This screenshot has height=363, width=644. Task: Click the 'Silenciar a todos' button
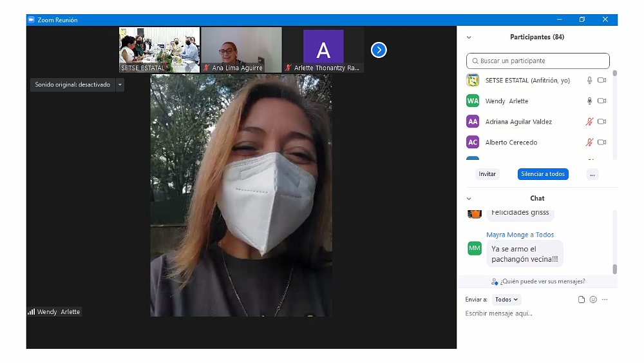[542, 174]
